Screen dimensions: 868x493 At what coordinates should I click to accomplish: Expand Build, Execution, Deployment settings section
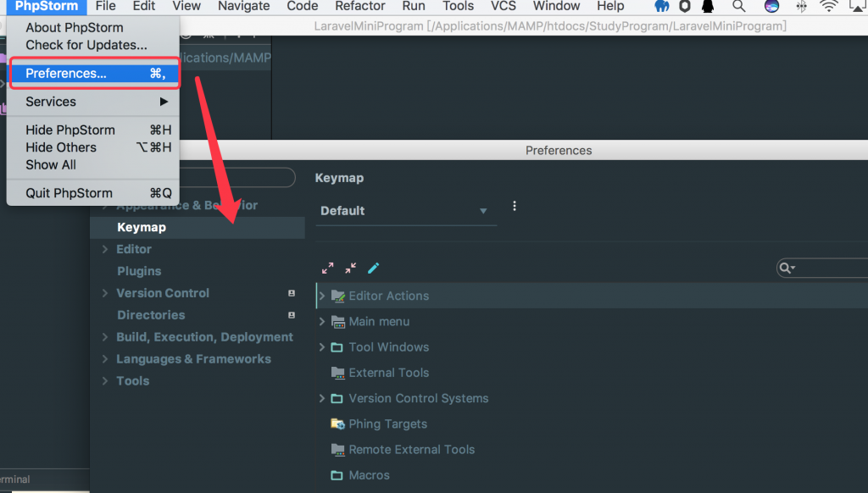(x=105, y=337)
